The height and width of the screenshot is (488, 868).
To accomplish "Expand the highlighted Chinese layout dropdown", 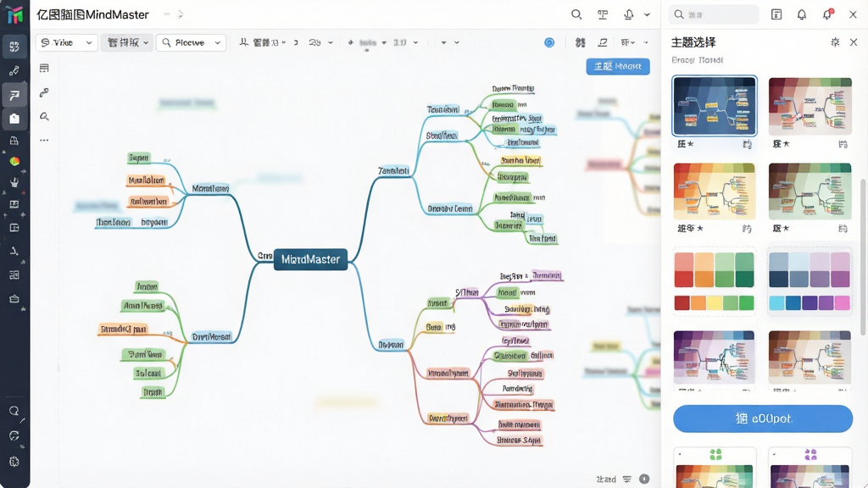I will pyautogui.click(x=127, y=42).
